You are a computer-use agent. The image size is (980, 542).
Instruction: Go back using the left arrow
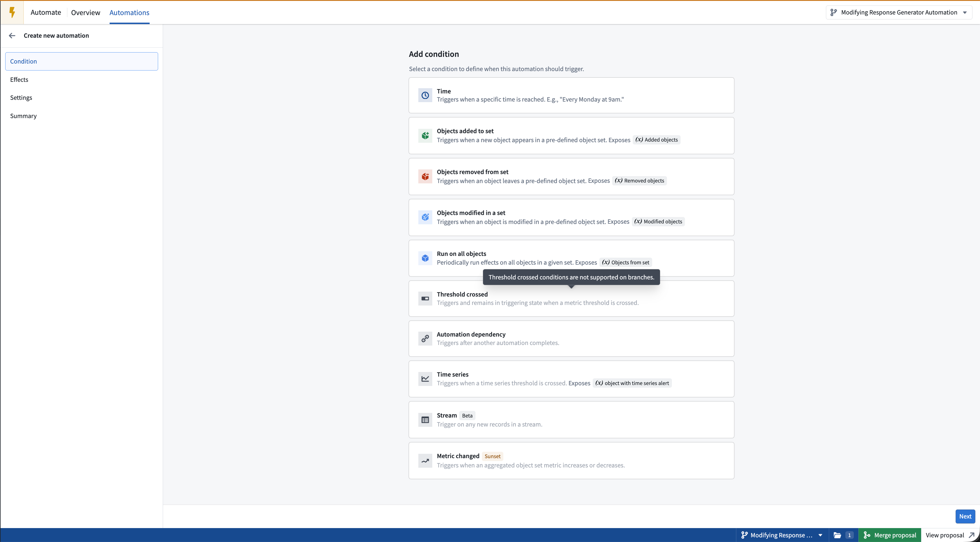[12, 36]
